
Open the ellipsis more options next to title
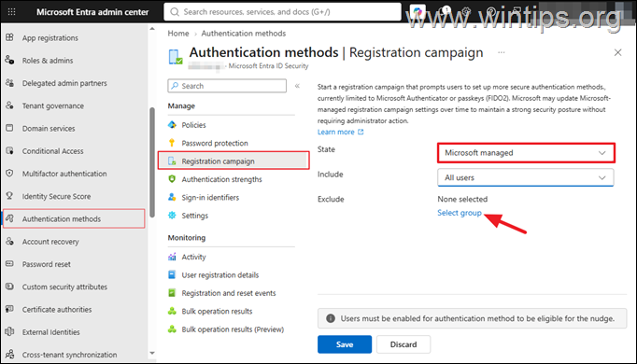click(x=502, y=52)
